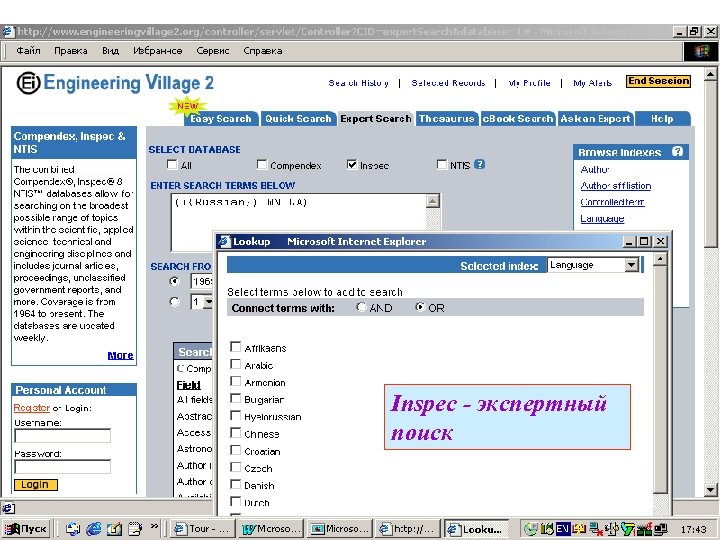
Task: Click the End Session button
Action: 658,81
